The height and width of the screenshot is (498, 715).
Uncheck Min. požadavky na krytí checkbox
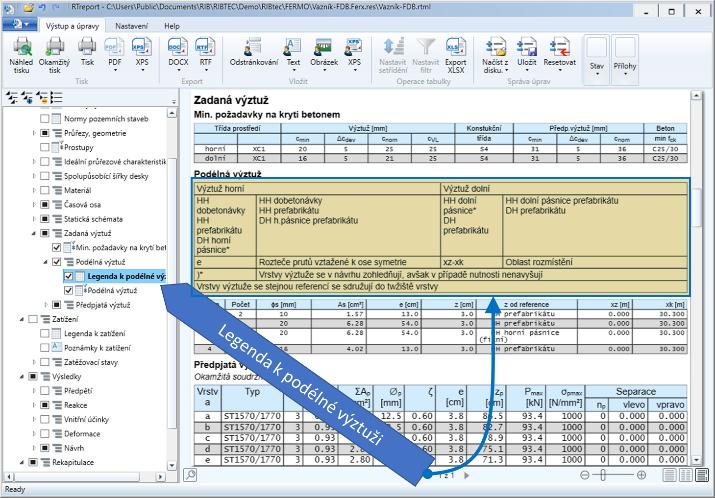(x=57, y=248)
